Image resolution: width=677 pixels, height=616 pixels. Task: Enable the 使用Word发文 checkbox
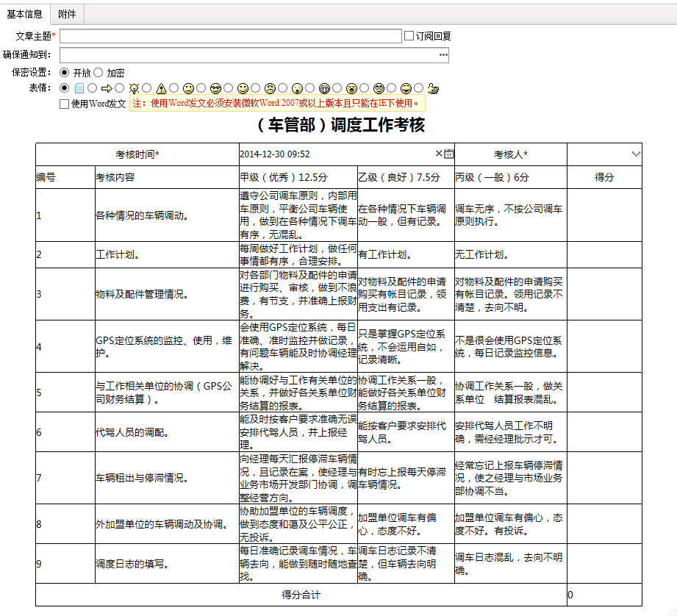click(65, 104)
